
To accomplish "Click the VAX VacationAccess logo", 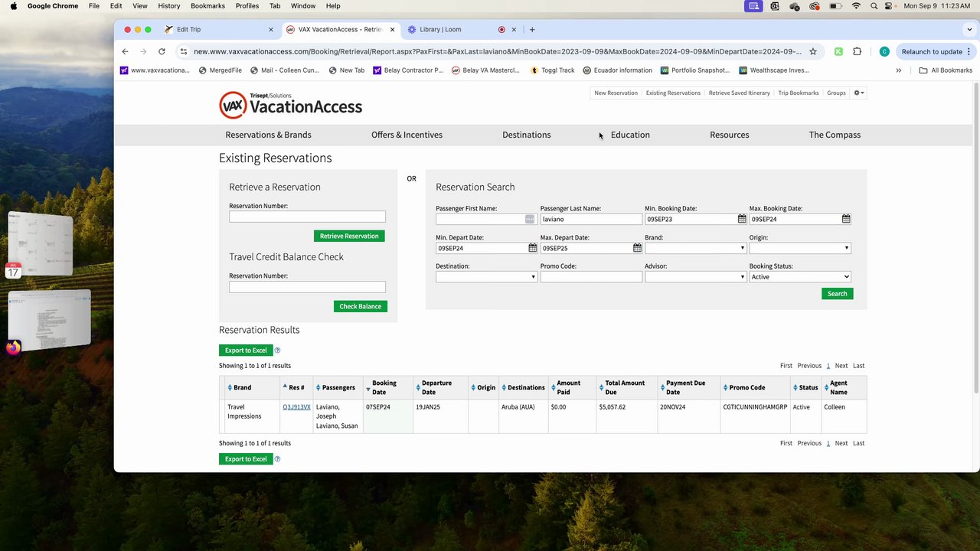I will (x=291, y=106).
